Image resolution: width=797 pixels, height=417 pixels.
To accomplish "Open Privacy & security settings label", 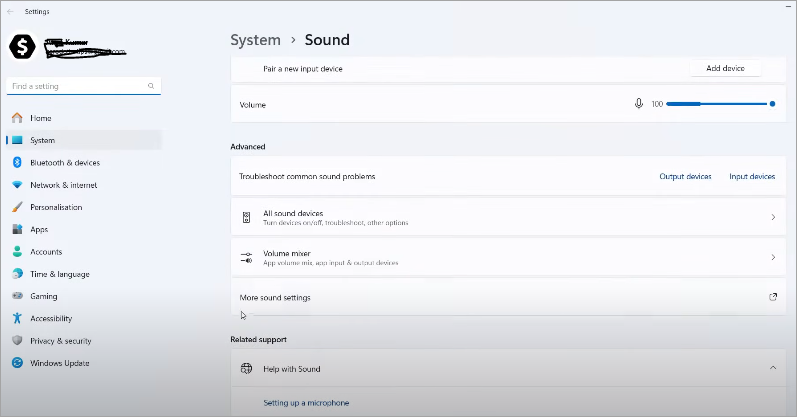I will pos(60,341).
